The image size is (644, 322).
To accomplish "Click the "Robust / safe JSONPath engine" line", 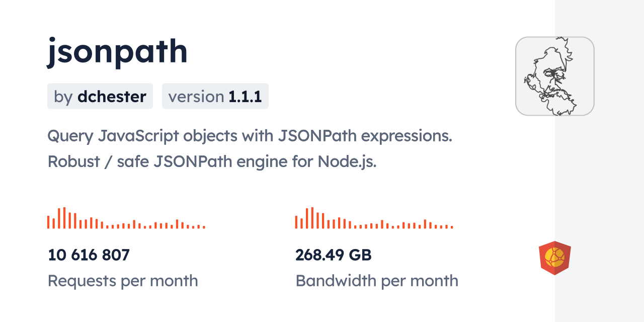I will pyautogui.click(x=212, y=162).
